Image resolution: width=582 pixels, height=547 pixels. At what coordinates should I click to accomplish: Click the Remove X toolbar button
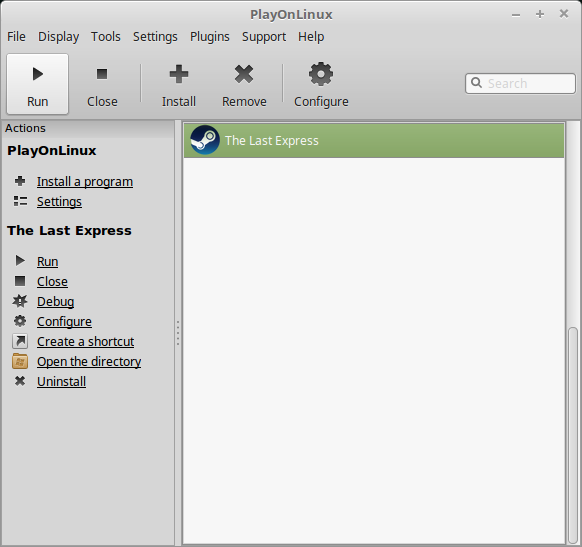click(x=244, y=84)
